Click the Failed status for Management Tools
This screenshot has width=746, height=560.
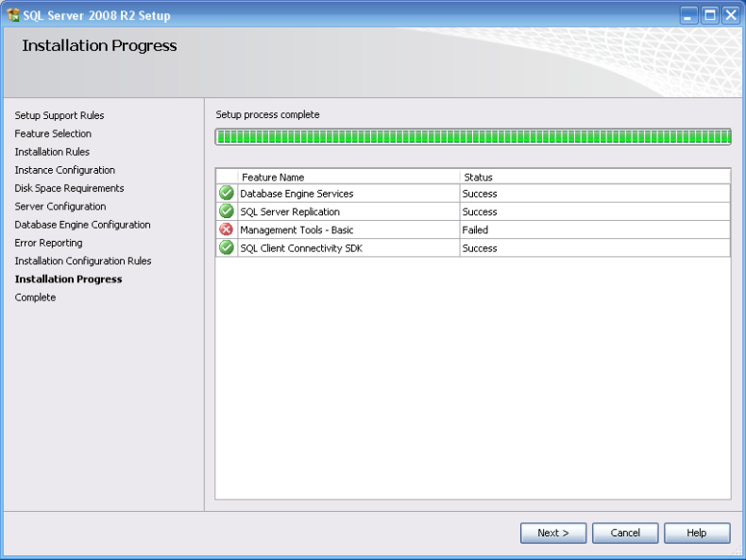(475, 229)
